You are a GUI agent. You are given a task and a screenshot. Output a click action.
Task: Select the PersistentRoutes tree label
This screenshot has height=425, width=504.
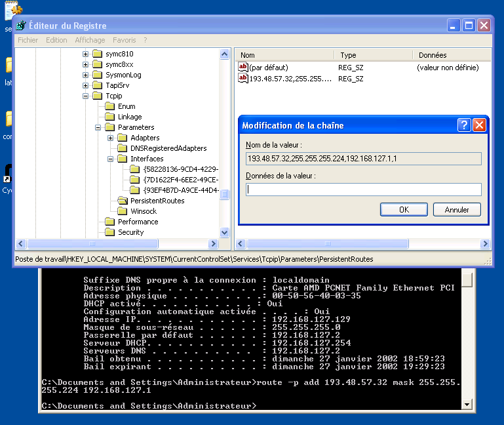pos(157,201)
